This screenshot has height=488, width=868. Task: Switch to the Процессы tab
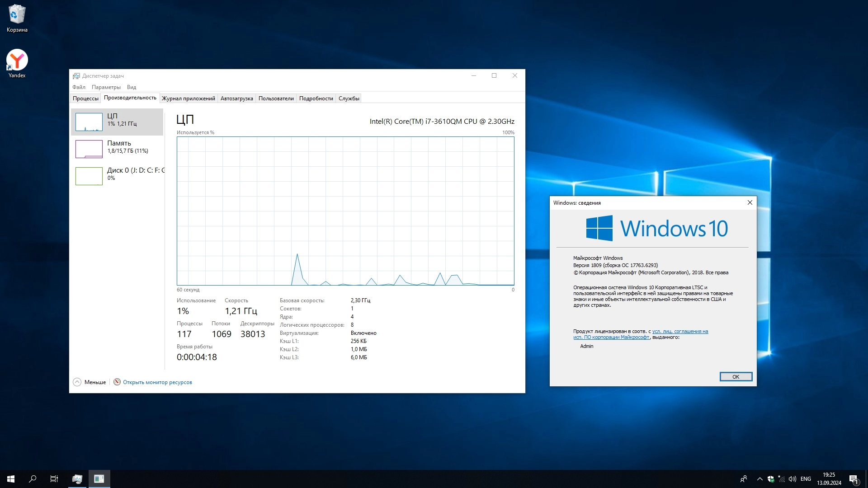click(x=85, y=99)
